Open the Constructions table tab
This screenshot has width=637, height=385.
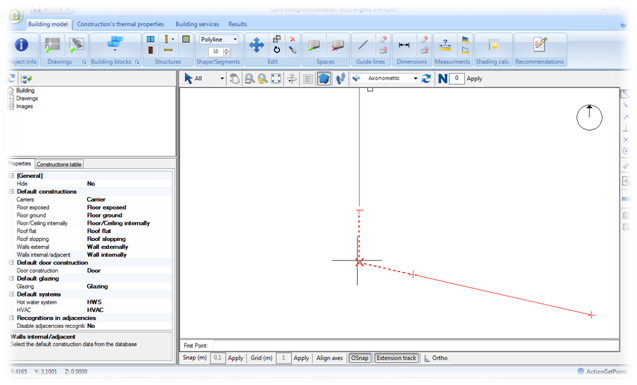click(59, 164)
